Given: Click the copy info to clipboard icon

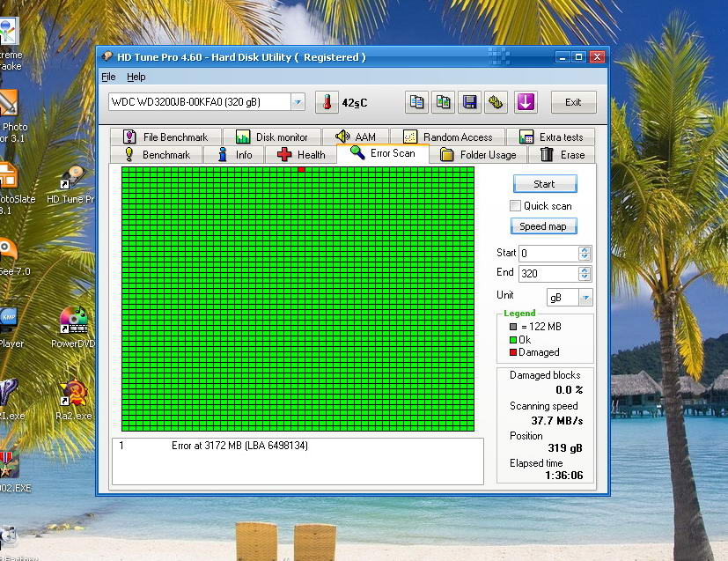Looking at the screenshot, I should point(416,102).
